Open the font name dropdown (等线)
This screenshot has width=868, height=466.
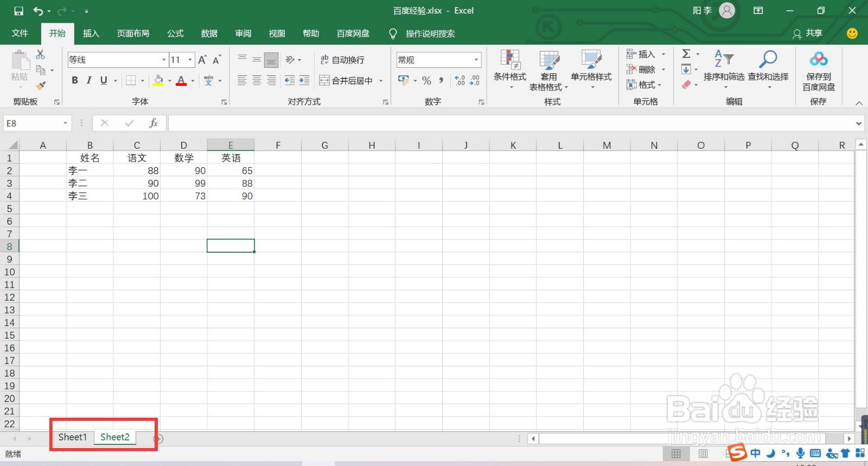coord(164,60)
